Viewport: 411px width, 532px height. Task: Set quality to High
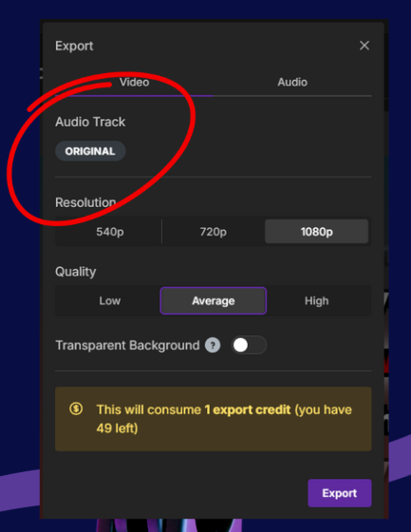click(316, 301)
